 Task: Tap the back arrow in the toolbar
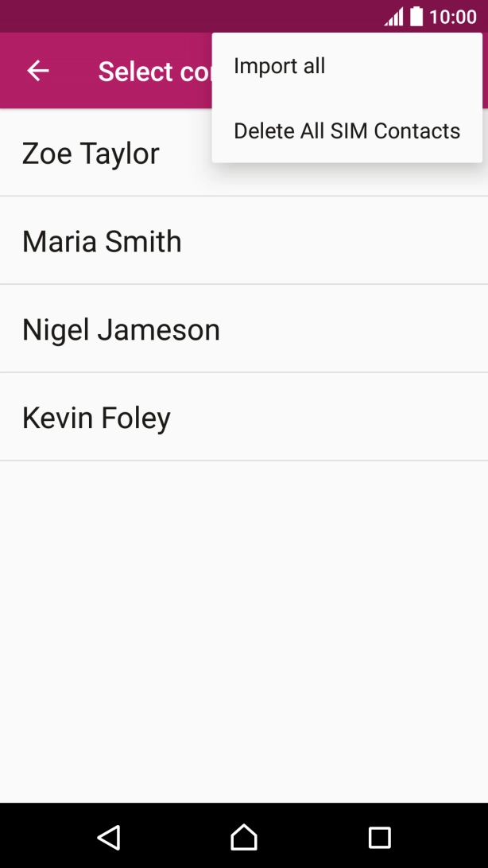38,71
